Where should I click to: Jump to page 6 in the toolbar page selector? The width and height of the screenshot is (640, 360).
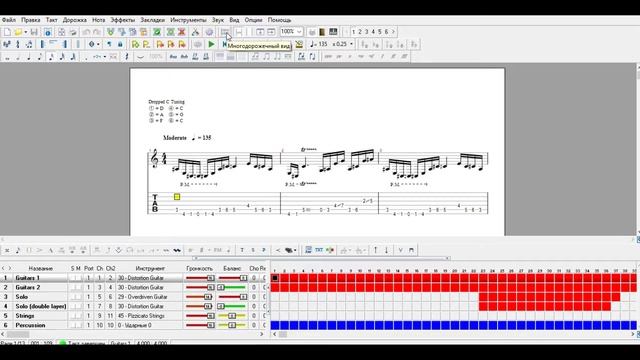pos(386,32)
